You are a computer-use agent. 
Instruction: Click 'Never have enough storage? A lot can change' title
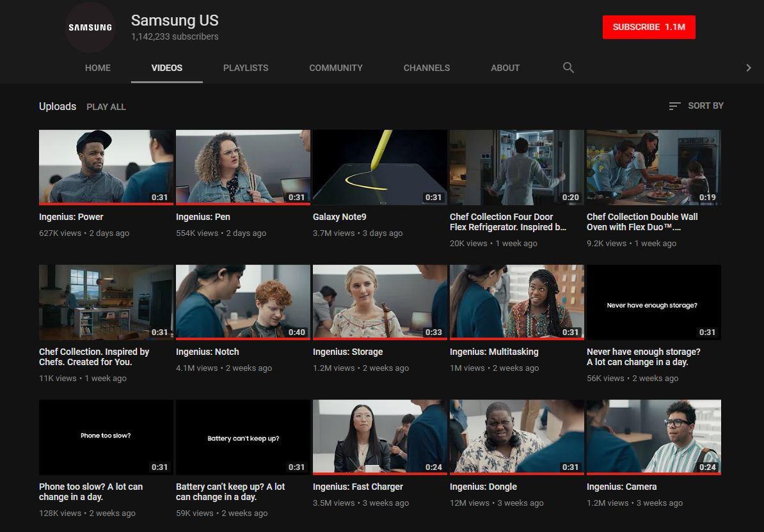[644, 357]
